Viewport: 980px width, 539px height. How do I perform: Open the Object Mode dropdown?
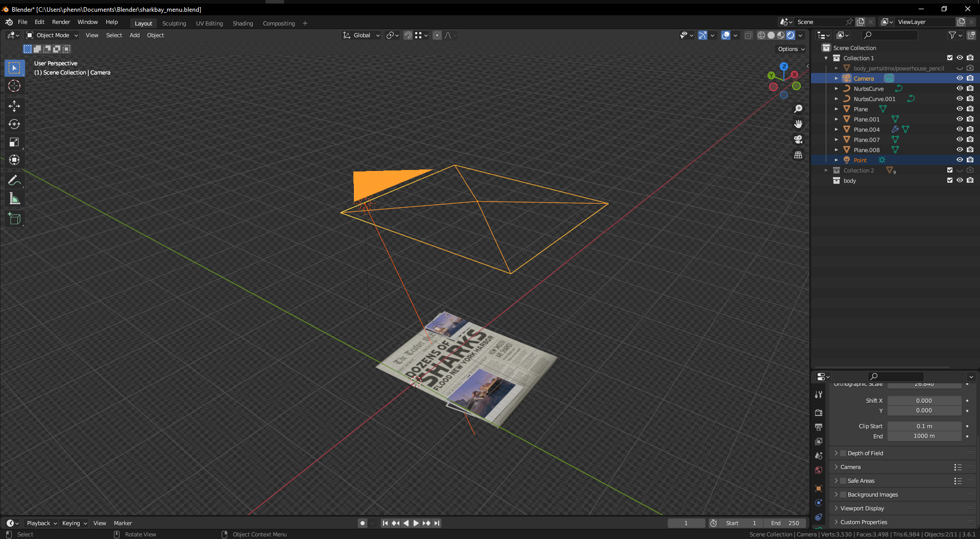(52, 35)
